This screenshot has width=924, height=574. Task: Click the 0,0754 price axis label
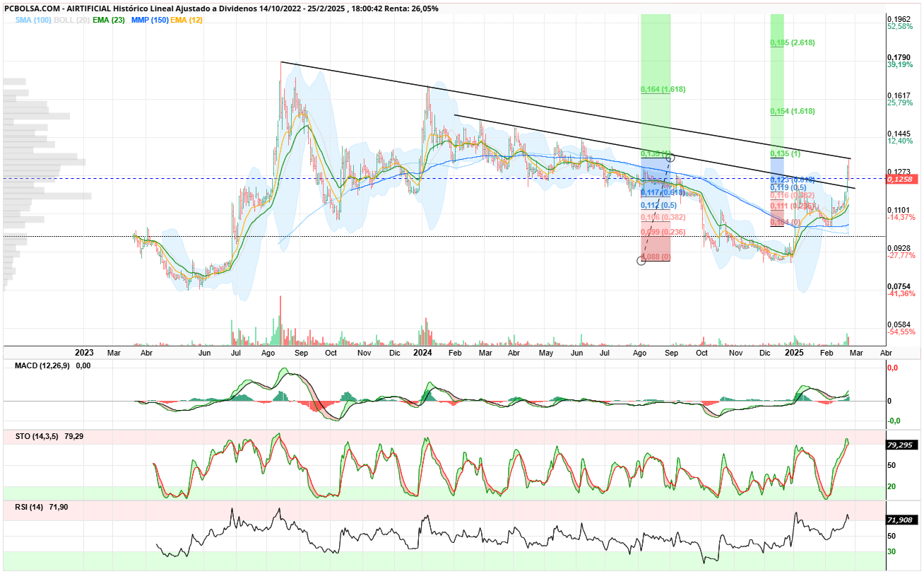point(899,286)
